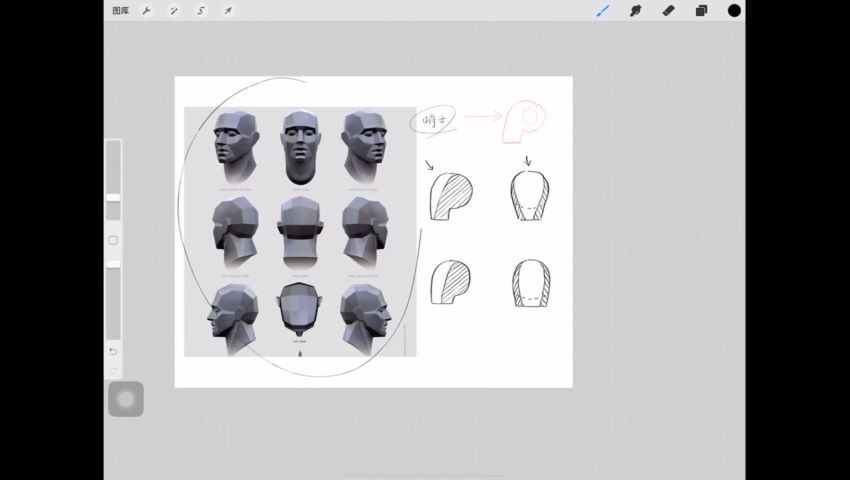Open the Gallery (图库) button
850x480 pixels.
pos(121,11)
